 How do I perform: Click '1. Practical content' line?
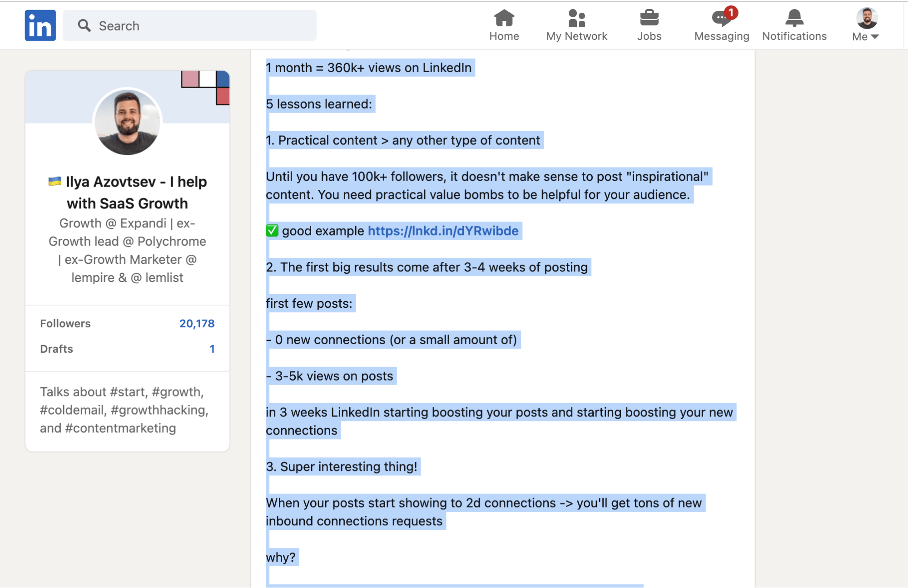click(403, 140)
